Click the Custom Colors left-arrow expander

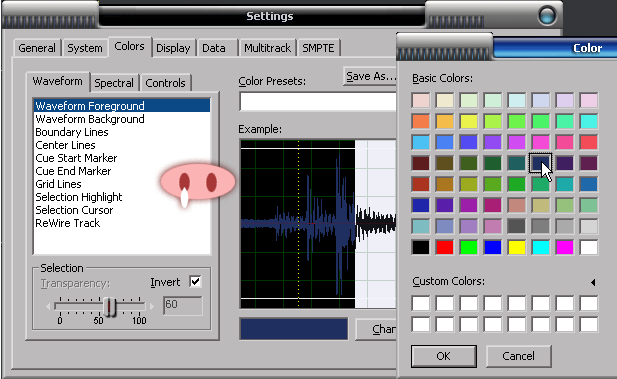tap(593, 282)
